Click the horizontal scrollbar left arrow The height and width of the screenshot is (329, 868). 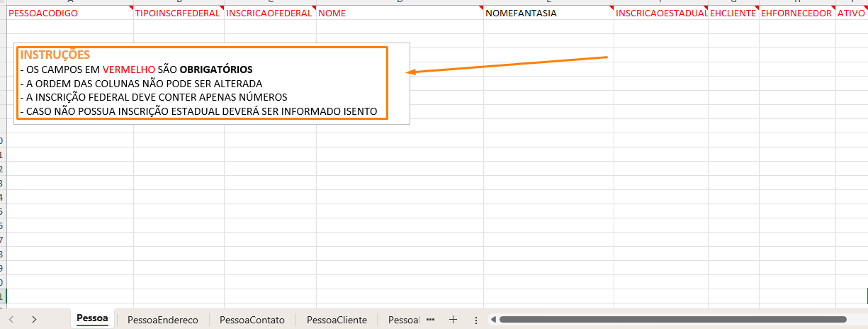point(492,320)
